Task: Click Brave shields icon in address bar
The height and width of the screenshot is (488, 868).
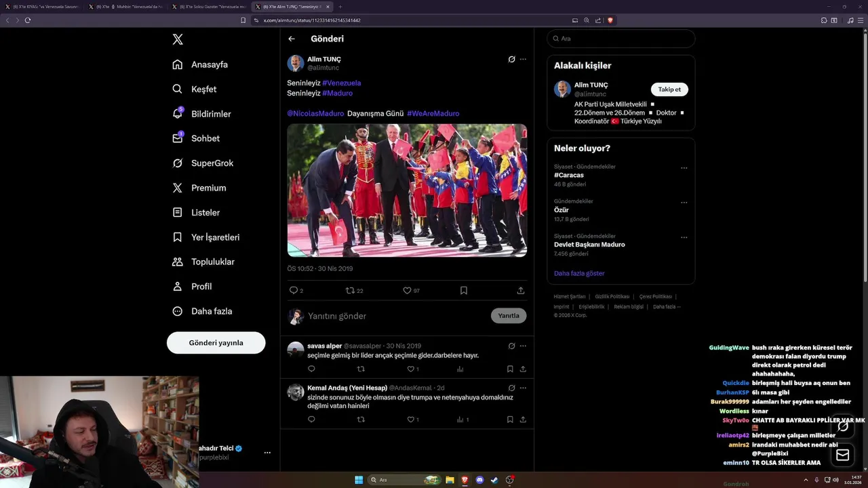Action: pyautogui.click(x=610, y=20)
